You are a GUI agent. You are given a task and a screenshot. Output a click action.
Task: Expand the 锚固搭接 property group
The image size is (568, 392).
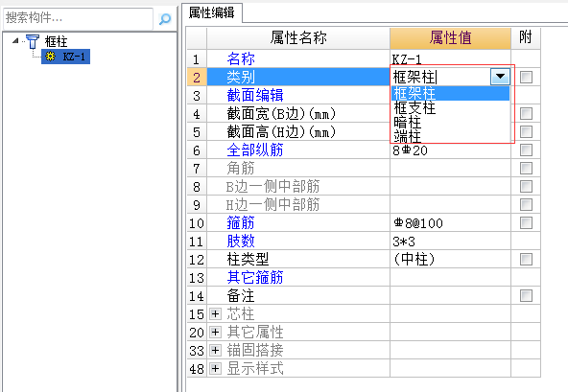pos(215,351)
